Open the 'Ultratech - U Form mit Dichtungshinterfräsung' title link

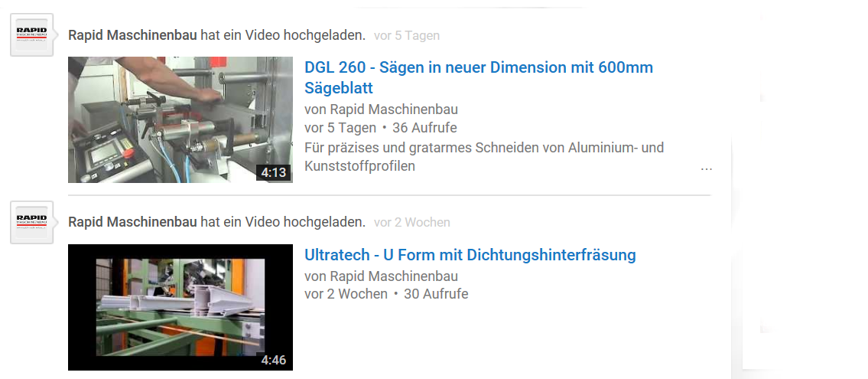click(x=470, y=255)
